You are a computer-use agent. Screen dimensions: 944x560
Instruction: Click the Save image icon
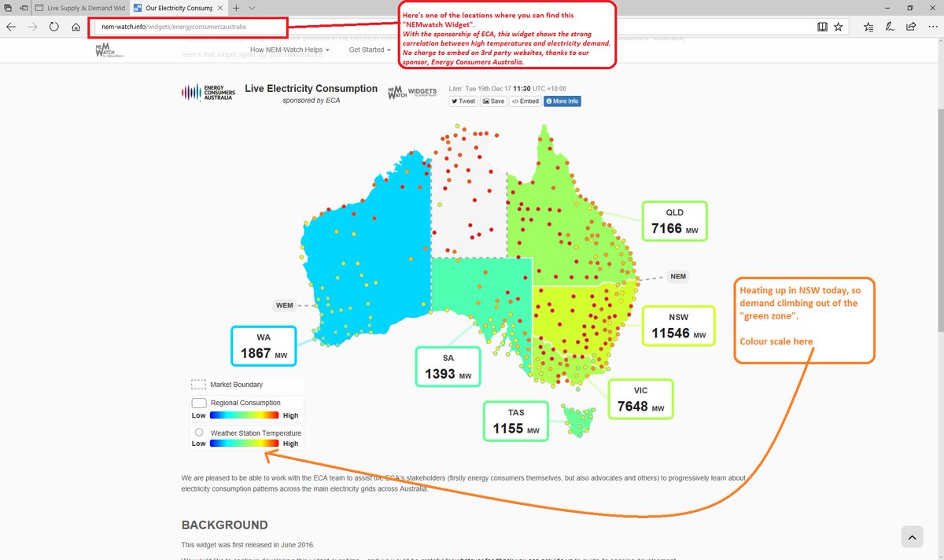click(x=493, y=101)
